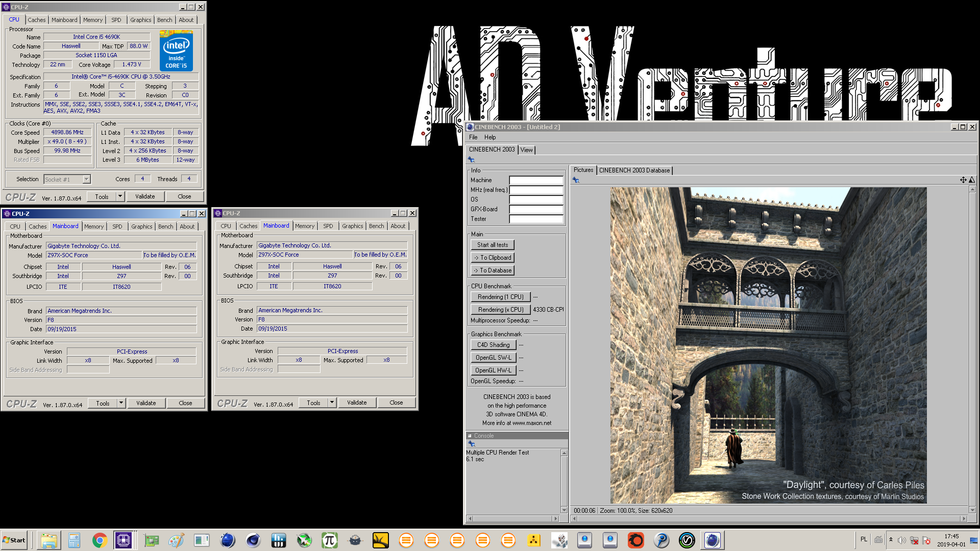Click Validate in top CPU-Z window

145,196
